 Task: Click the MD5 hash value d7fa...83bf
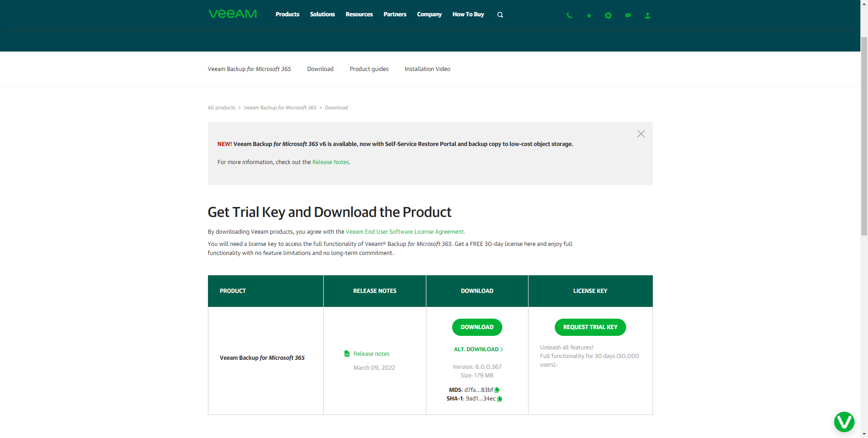click(x=479, y=390)
